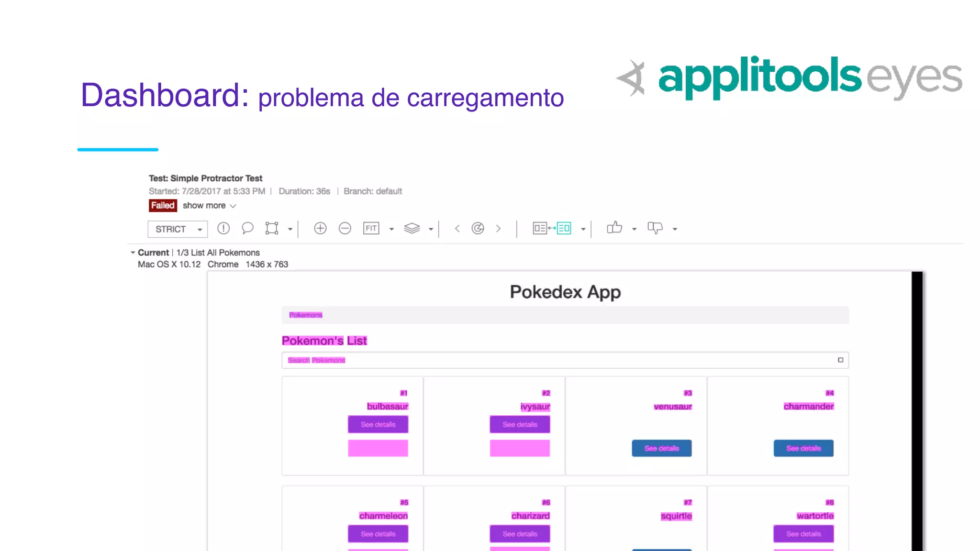Viewport: 980px width, 551px height.
Task: Accept with the thumbs up icon
Action: pos(614,228)
